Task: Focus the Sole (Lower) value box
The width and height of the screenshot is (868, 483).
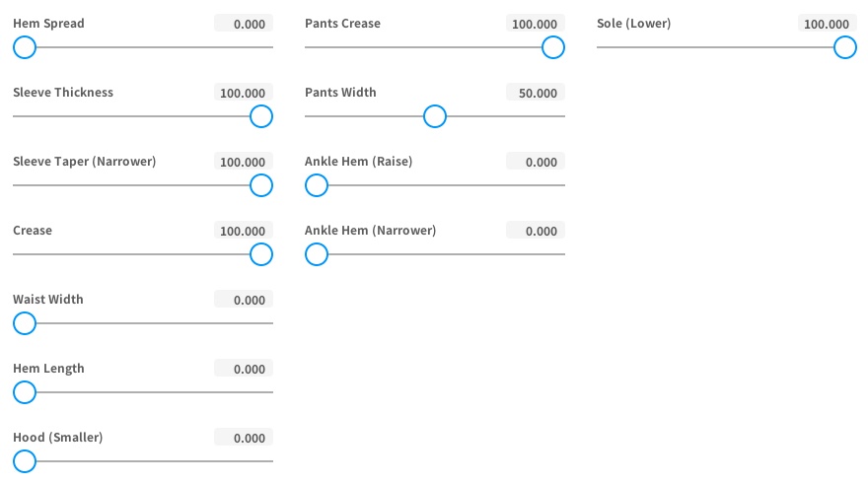Action: [828, 24]
